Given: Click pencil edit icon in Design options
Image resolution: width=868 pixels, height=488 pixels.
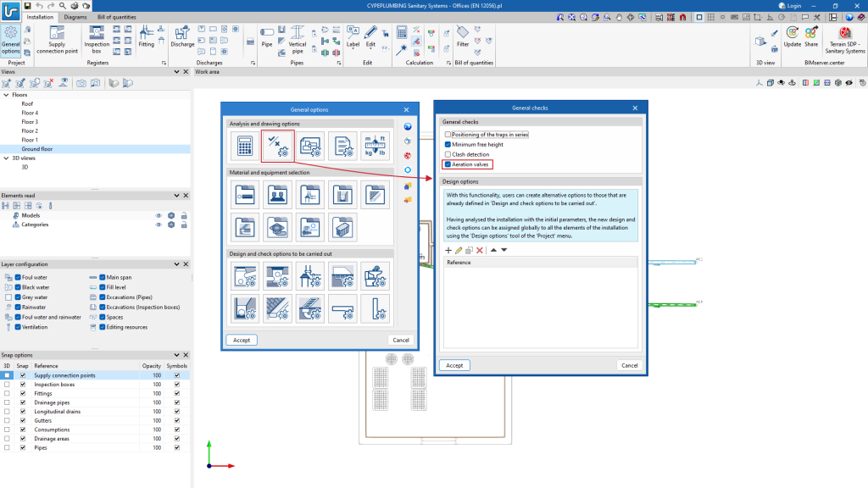Looking at the screenshot, I should pos(459,250).
